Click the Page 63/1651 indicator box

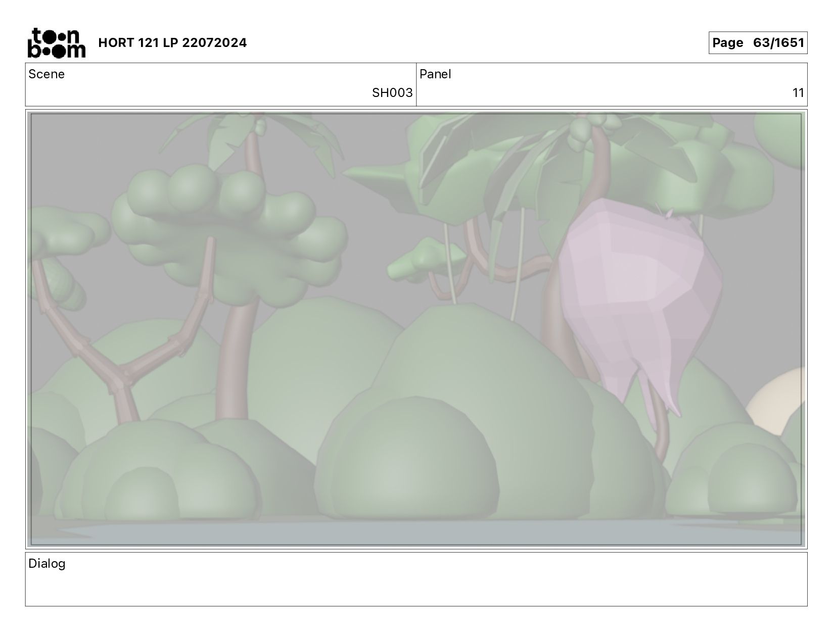pyautogui.click(x=758, y=43)
